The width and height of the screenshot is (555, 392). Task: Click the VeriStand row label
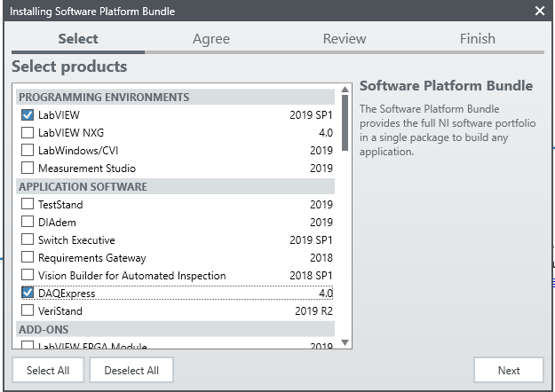click(60, 311)
